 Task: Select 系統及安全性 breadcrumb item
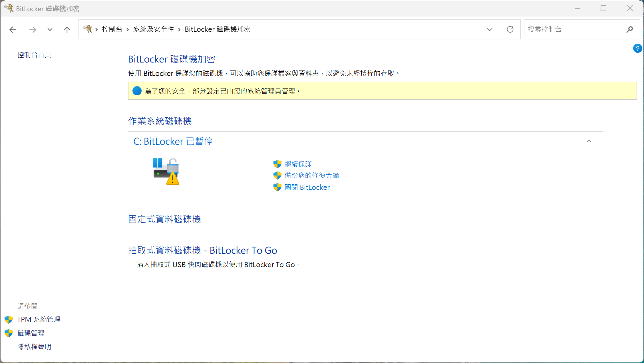tap(154, 29)
